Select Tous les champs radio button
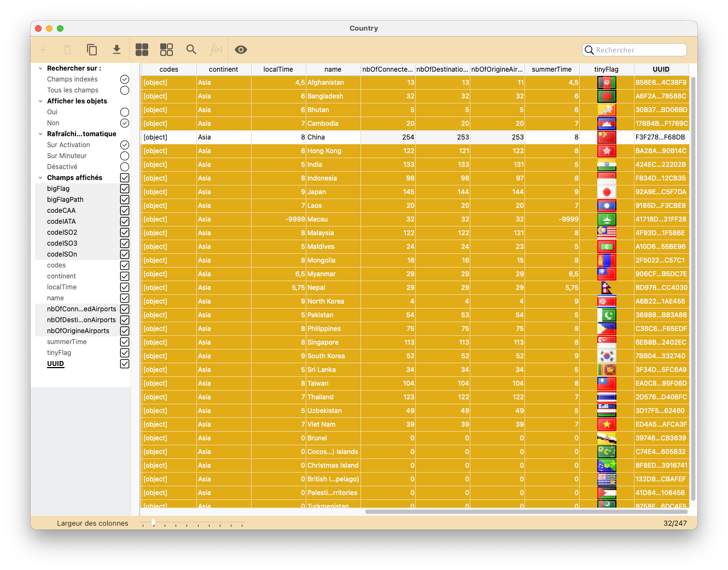 coord(125,90)
